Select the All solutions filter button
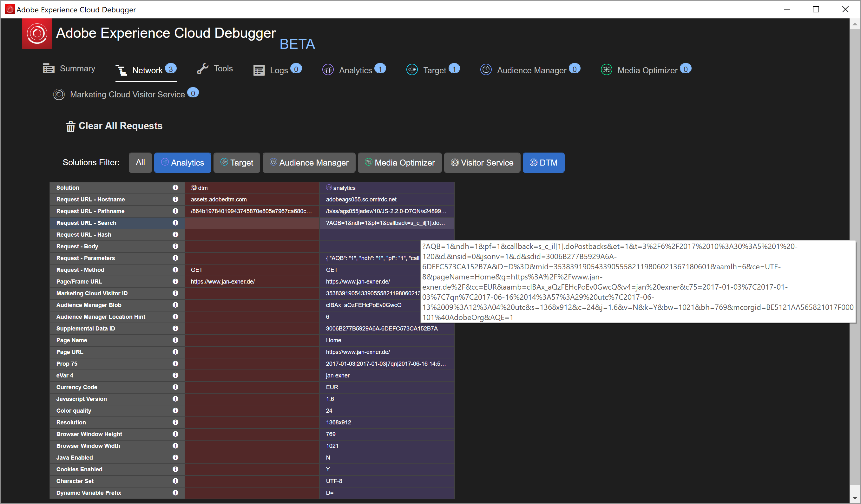Viewport: 861px width, 504px height. [x=140, y=163]
